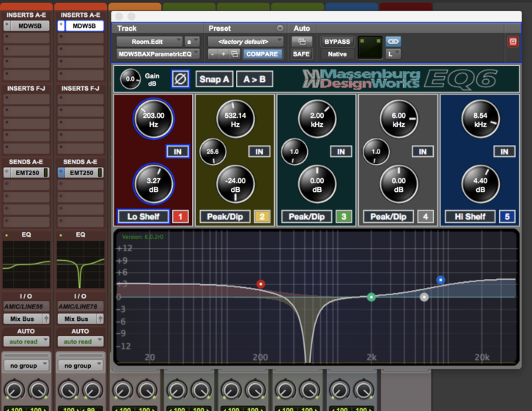Click the 8.54 kHz frequency knob
Viewport: 532px width, 411px height.
pyautogui.click(x=481, y=119)
